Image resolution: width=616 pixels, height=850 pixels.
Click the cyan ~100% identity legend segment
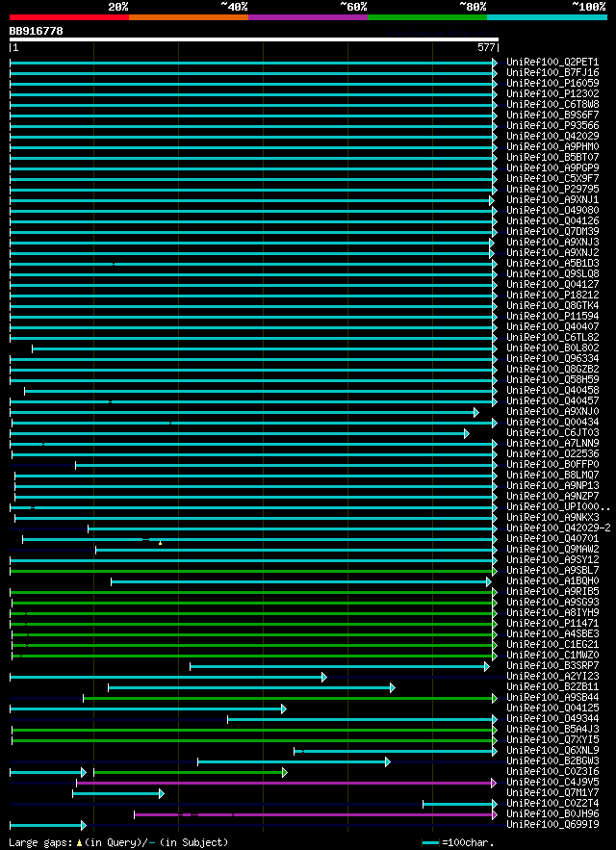pyautogui.click(x=547, y=17)
